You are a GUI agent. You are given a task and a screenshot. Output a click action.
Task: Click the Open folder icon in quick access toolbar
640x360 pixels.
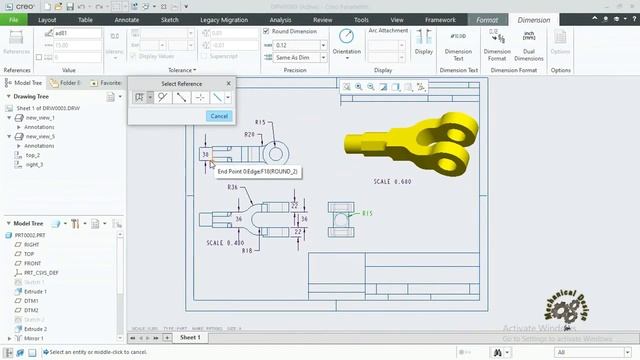coord(59,7)
